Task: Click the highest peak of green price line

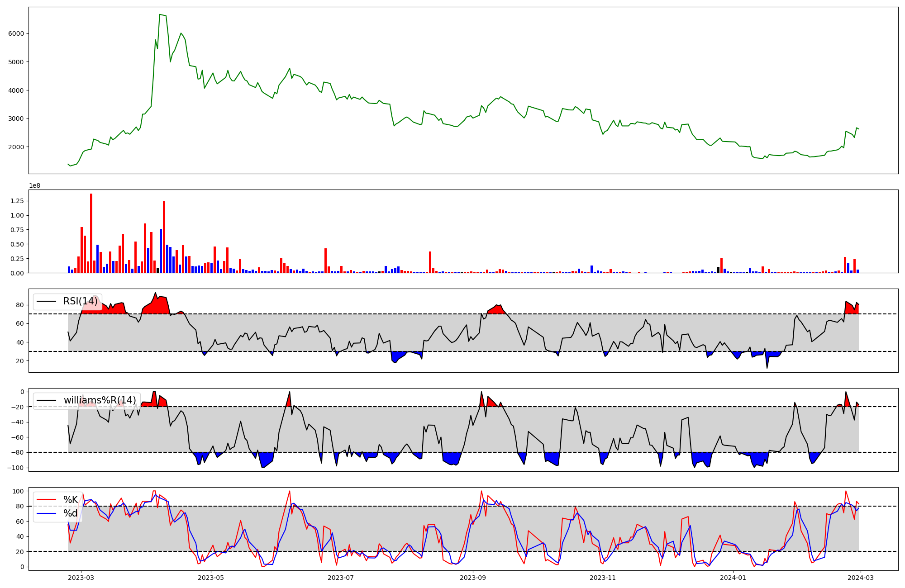Action: click(160, 15)
